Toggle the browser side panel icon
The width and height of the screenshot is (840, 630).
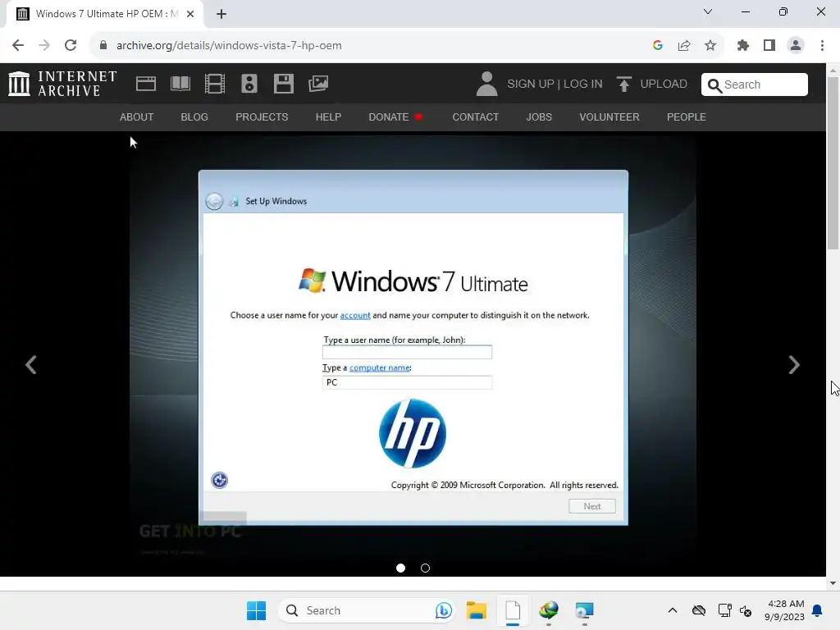tap(769, 45)
